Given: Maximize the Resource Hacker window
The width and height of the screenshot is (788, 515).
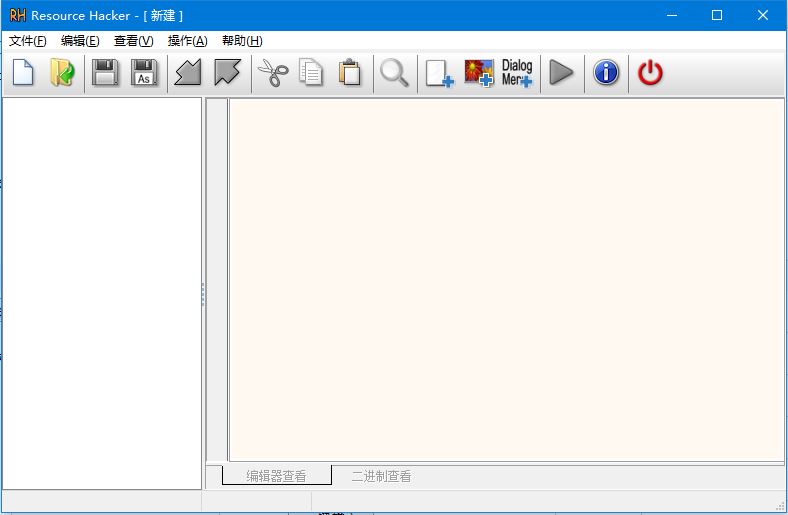Looking at the screenshot, I should 717,16.
